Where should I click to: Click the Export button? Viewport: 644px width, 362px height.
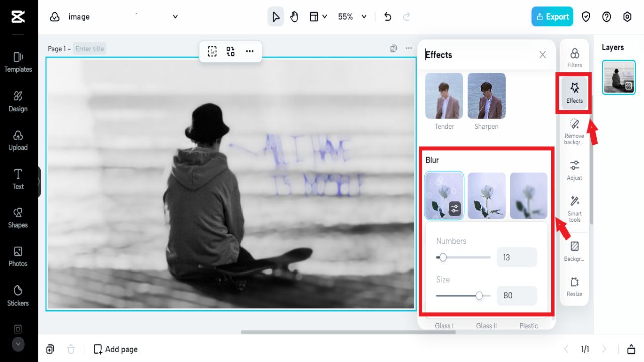click(552, 16)
